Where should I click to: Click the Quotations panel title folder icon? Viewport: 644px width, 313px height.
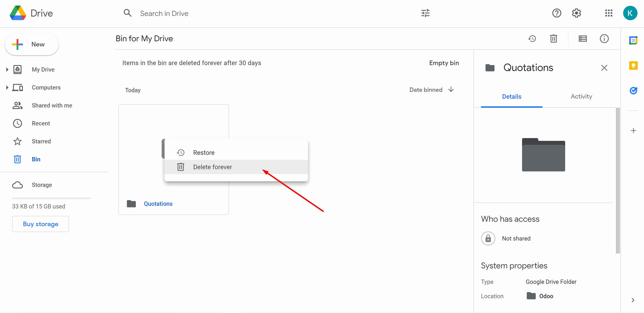coord(490,68)
